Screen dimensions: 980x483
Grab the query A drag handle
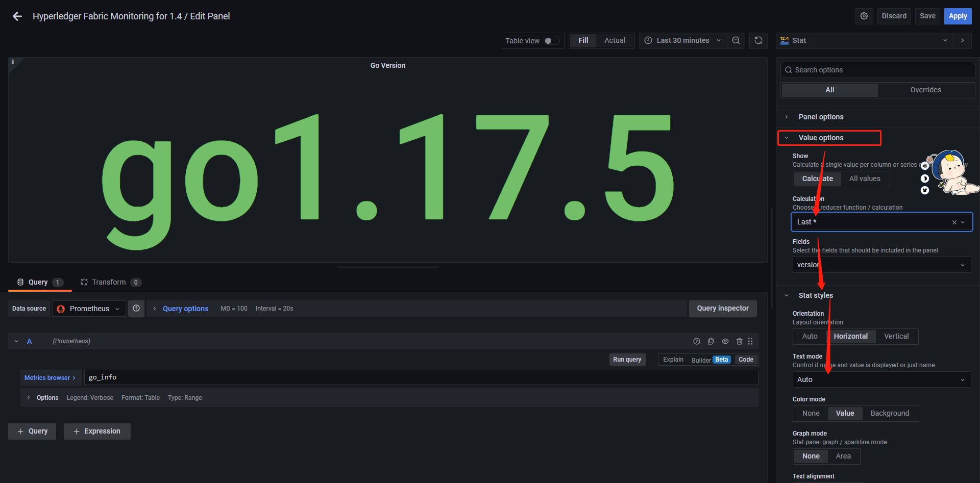click(750, 341)
